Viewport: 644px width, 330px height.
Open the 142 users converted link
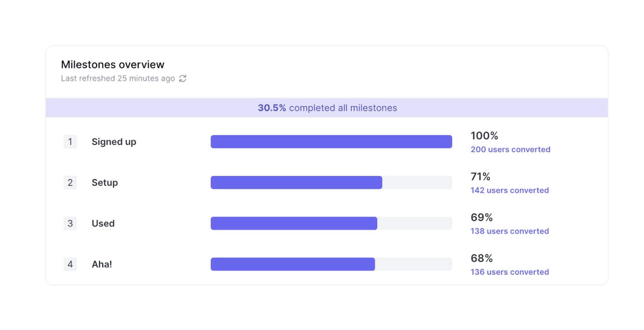509,190
